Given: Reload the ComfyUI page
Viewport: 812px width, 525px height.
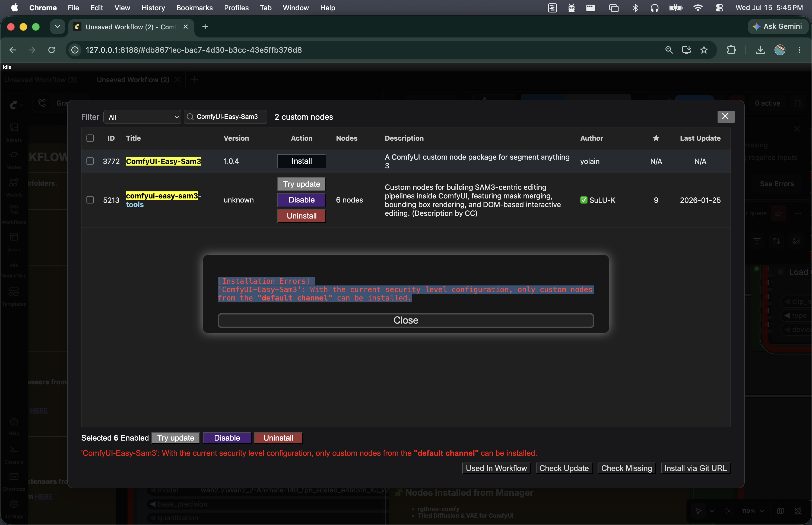Looking at the screenshot, I should pyautogui.click(x=52, y=50).
